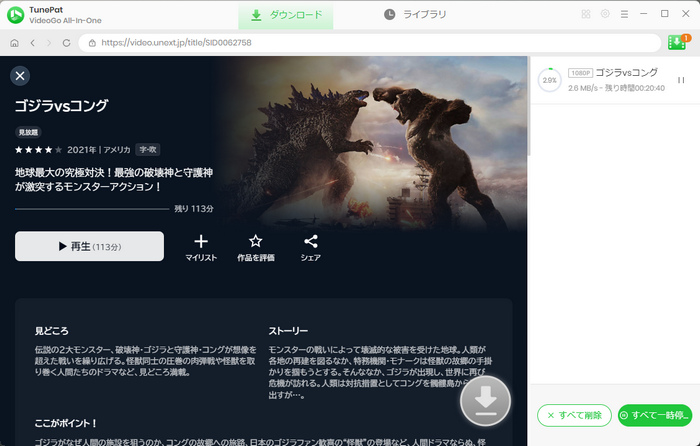Click the 字・吹 badge

[x=148, y=150]
